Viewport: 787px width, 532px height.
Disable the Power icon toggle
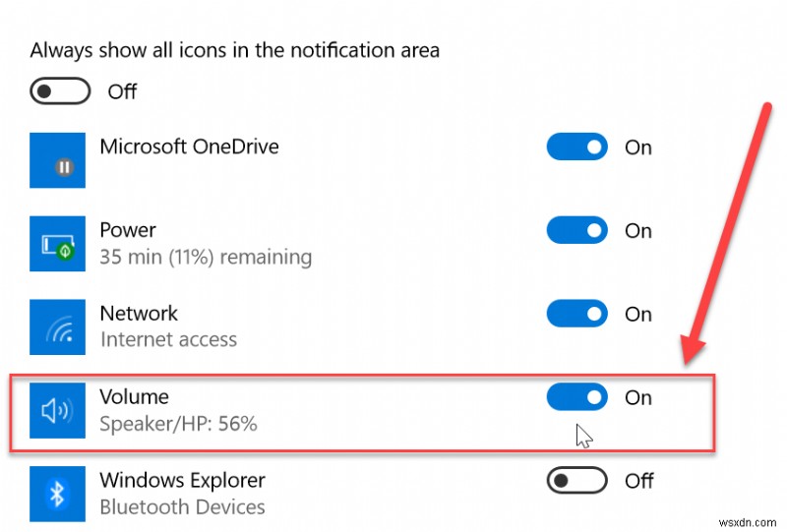click(x=577, y=231)
